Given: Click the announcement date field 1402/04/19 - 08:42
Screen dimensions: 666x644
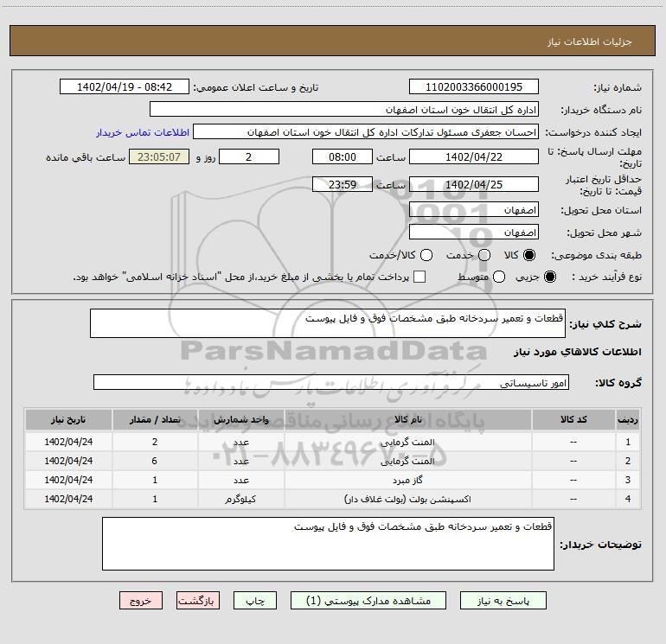Looking at the screenshot, I should point(124,87).
